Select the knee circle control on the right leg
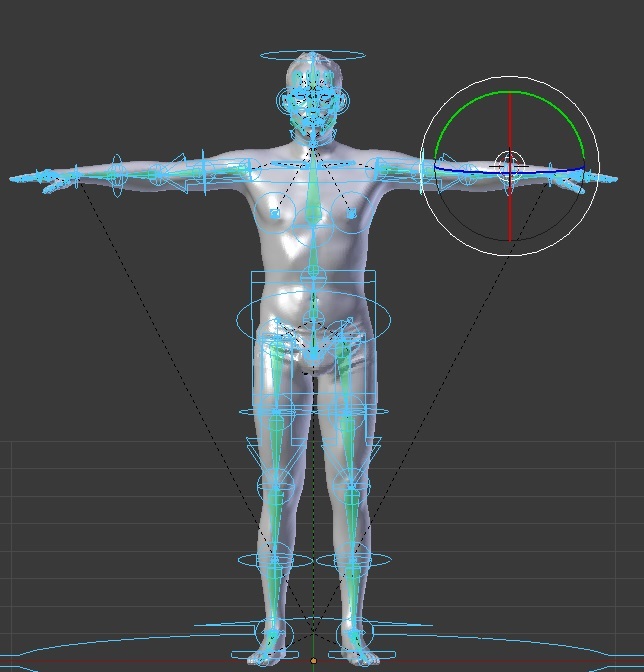The height and width of the screenshot is (672, 644). (x=352, y=487)
